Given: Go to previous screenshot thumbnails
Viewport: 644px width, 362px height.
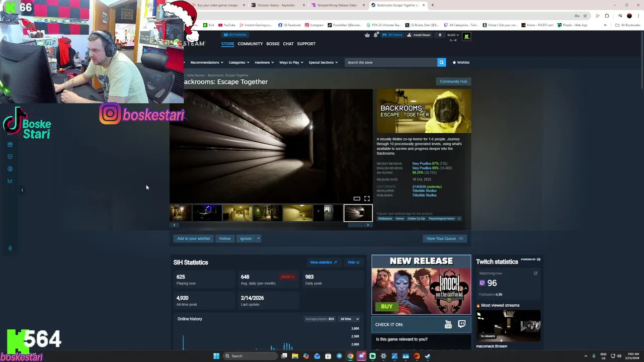Looking at the screenshot, I should (x=174, y=225).
